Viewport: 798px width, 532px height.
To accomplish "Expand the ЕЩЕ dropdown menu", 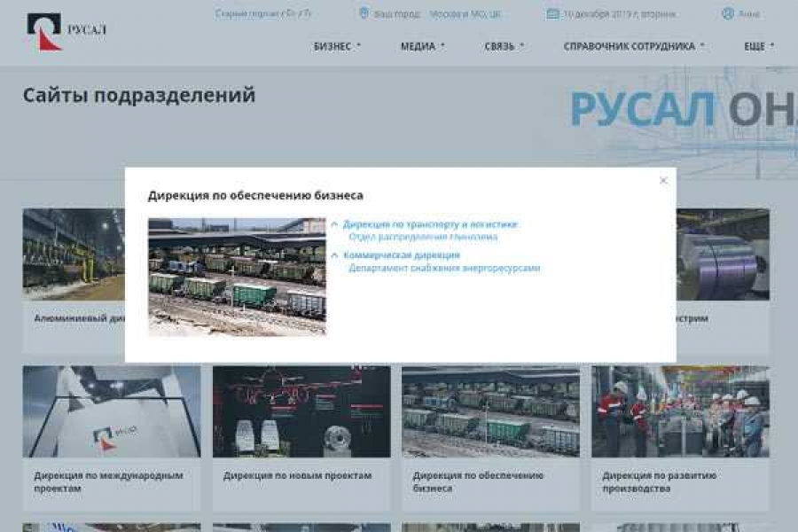I will [759, 46].
